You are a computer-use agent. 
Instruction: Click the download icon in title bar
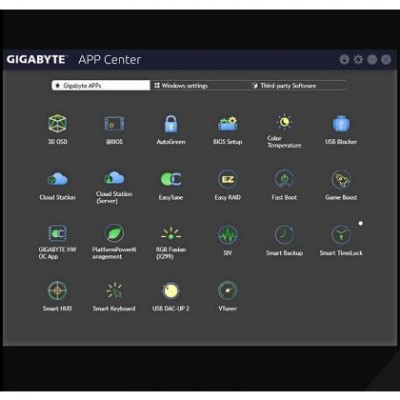pos(344,60)
